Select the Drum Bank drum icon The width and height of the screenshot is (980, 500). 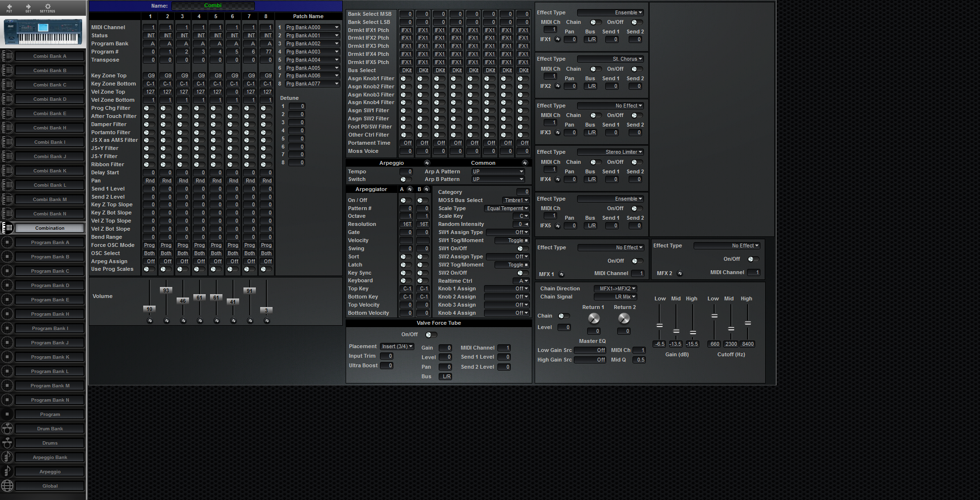[7, 428]
